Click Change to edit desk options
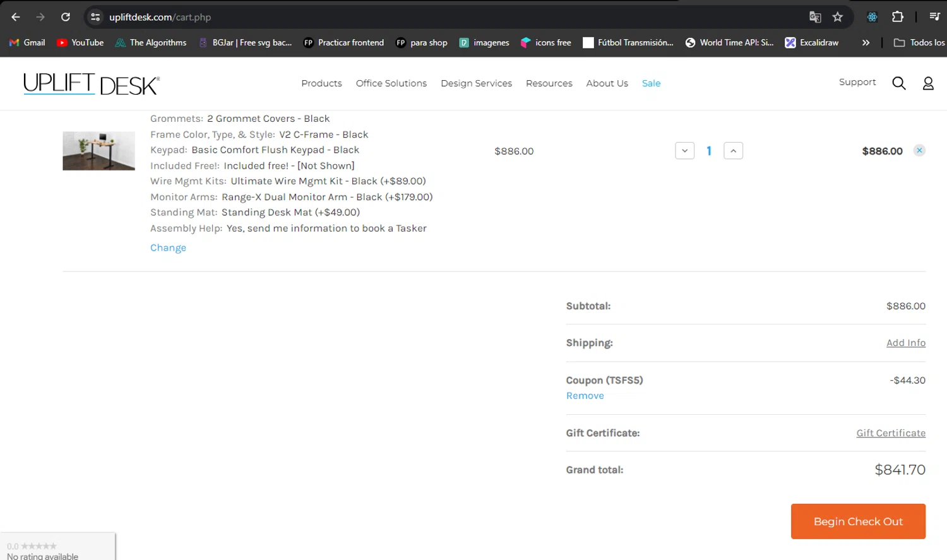Viewport: 947px width, 560px height. 168,247
